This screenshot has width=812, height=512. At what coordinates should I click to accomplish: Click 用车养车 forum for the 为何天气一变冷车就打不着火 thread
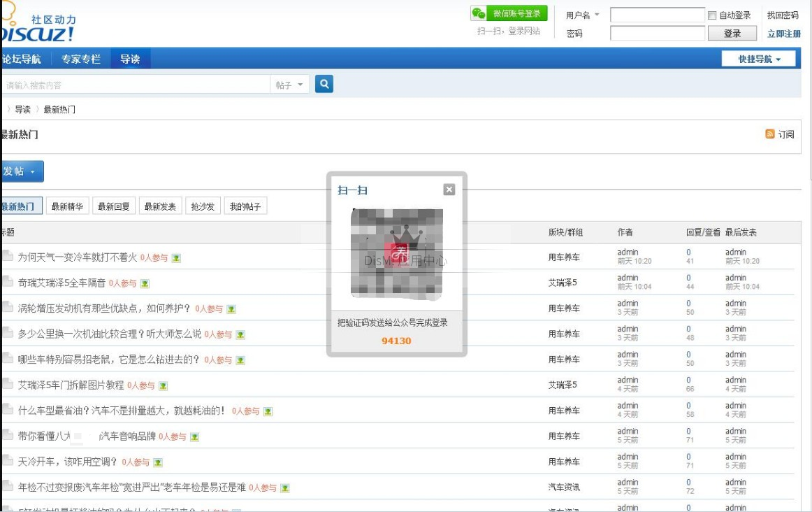564,257
